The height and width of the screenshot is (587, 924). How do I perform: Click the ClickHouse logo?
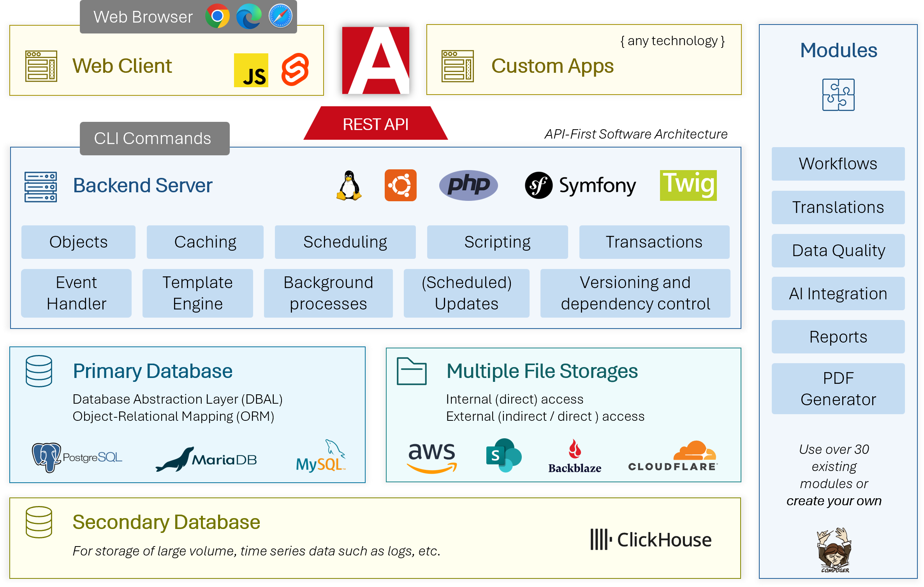pos(651,540)
